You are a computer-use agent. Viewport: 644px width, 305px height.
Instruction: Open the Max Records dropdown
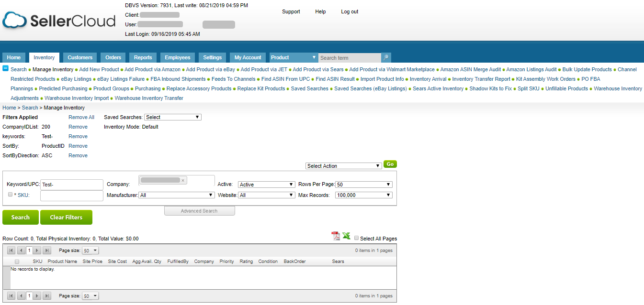coord(364,195)
